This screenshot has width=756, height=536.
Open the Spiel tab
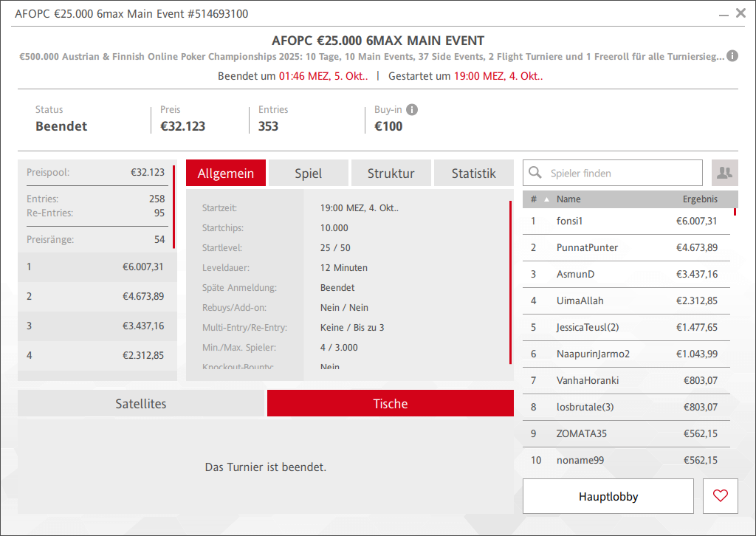(308, 173)
